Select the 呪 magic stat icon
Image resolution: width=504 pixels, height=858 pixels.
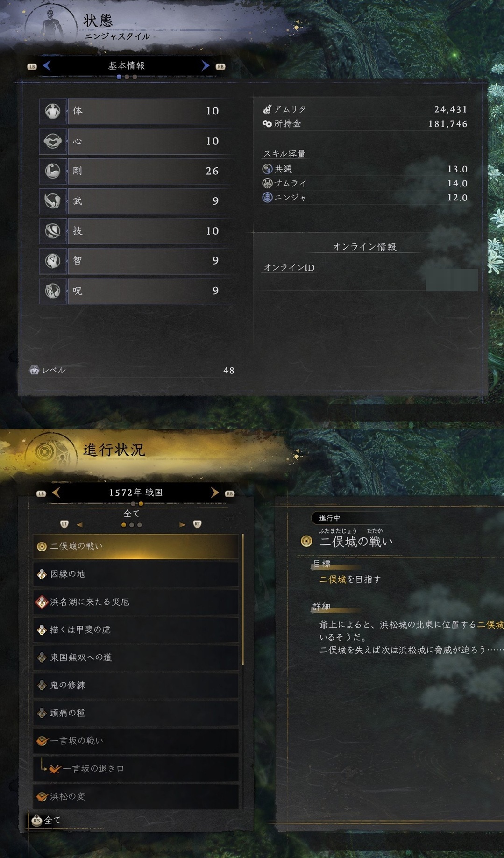(53, 291)
